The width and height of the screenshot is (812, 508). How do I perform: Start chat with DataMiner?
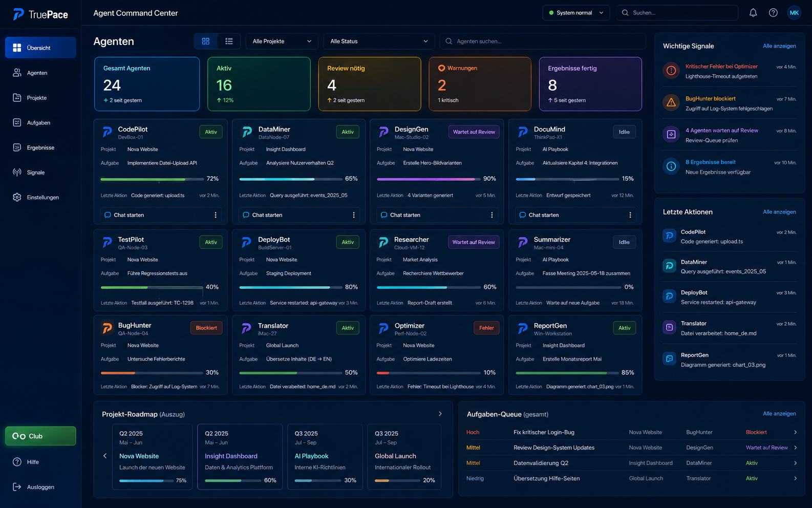click(262, 215)
